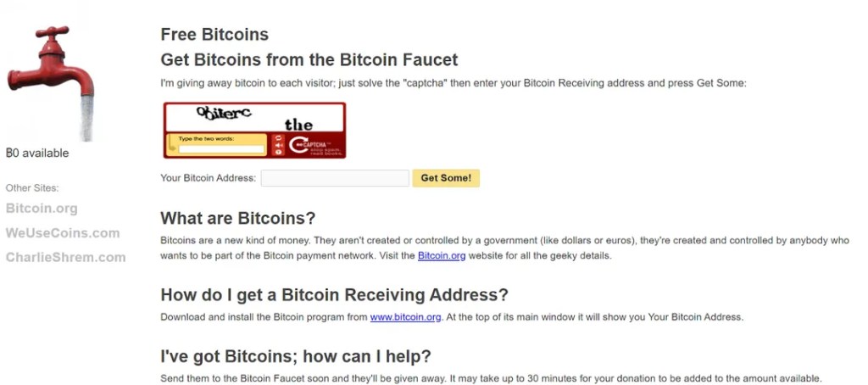Viewport: 868px width, 385px height.
Task: Click the reCAPTCHA help icon
Action: point(278,153)
